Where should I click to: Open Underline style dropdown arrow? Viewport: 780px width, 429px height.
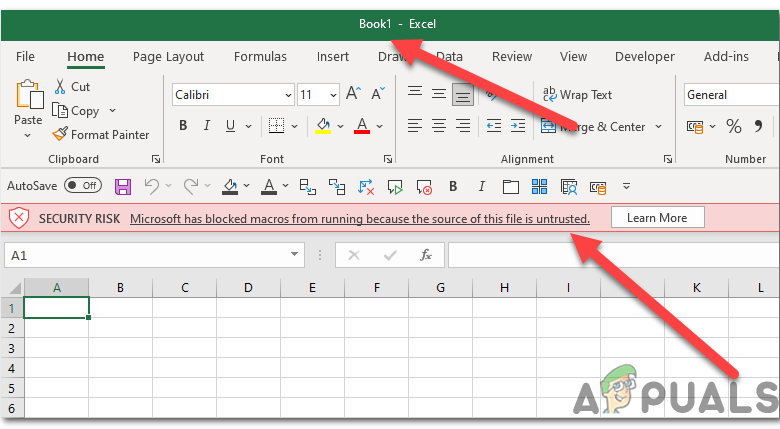coord(248,126)
